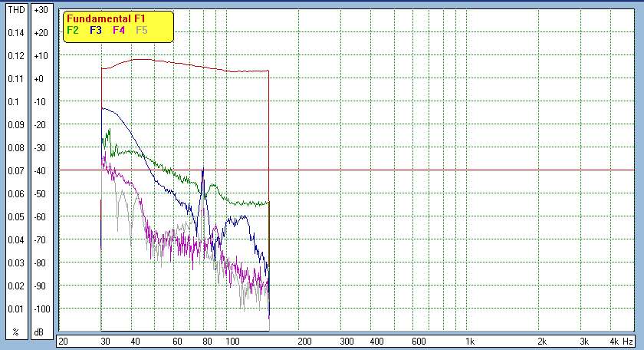Screen dimensions: 644x350
Task: Click the 30 Hz frequency label
Action: 105,342
